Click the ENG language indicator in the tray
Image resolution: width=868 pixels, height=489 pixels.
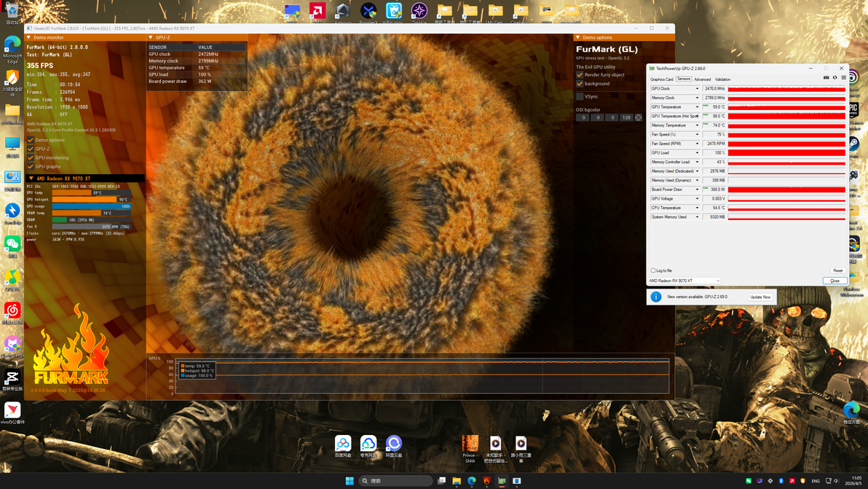816,481
